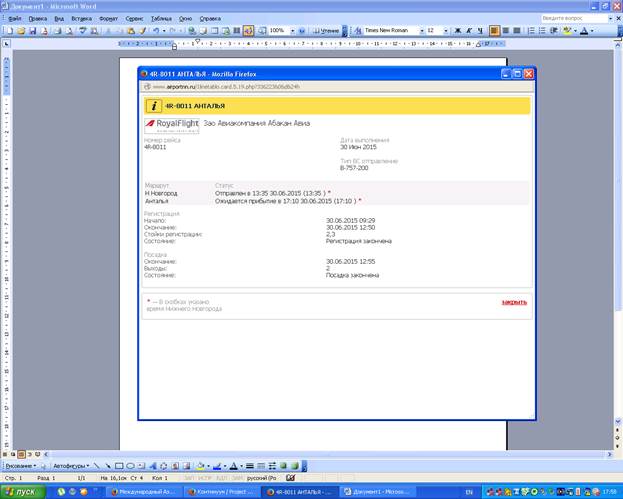Open the Вид menu
The width and height of the screenshot is (623, 499).
59,19
